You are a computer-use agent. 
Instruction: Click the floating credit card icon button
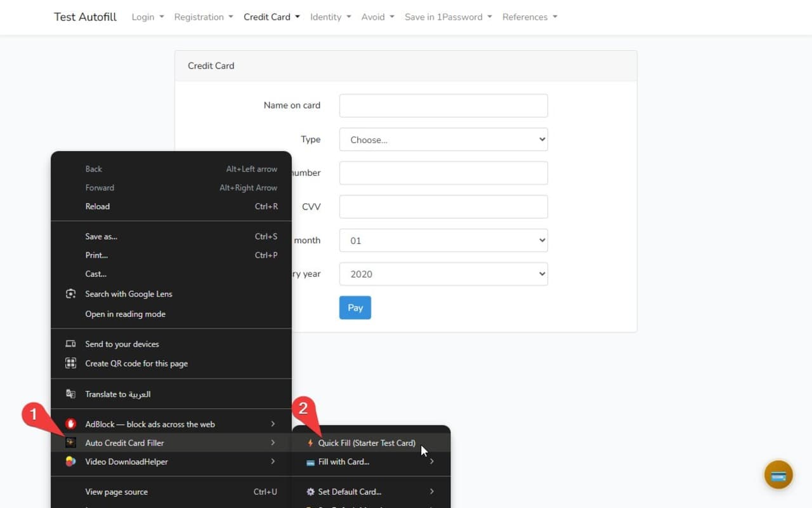[778, 475]
